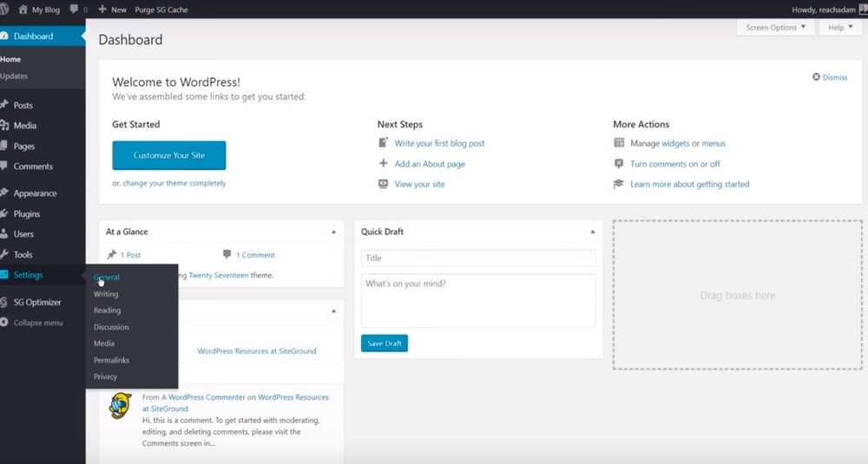Click the Posts pin icon in sidebar

[4, 105]
